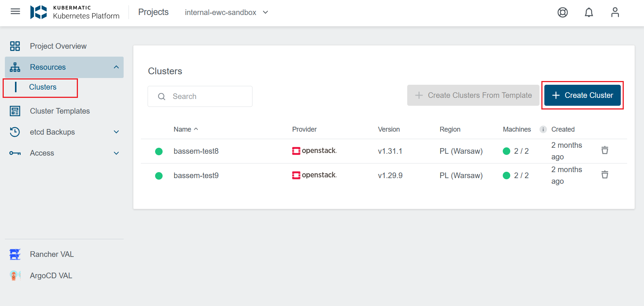Go to Projects link in header
Viewport: 644px width, 306px height.
coord(153,12)
